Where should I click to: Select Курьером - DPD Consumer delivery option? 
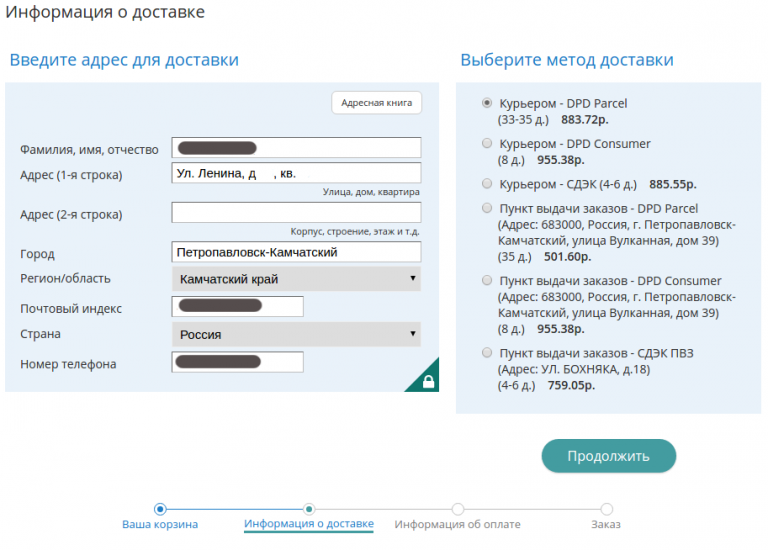click(x=487, y=143)
